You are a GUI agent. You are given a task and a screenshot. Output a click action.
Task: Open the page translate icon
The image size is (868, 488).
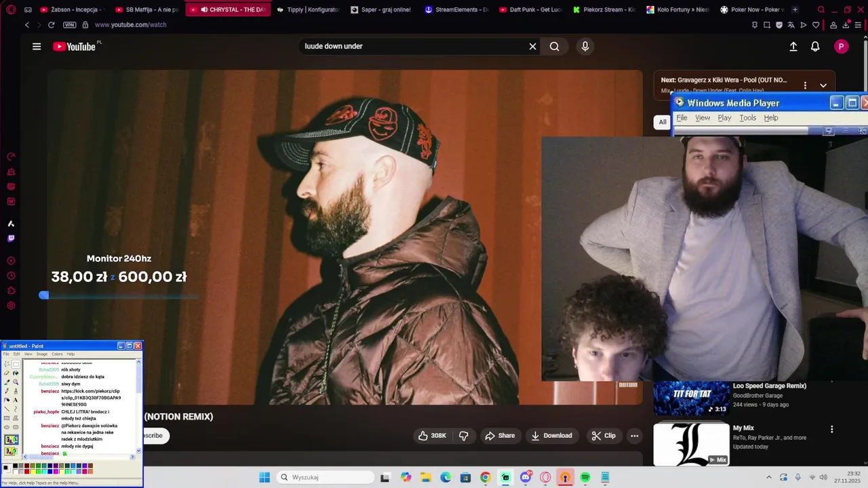coord(791,25)
